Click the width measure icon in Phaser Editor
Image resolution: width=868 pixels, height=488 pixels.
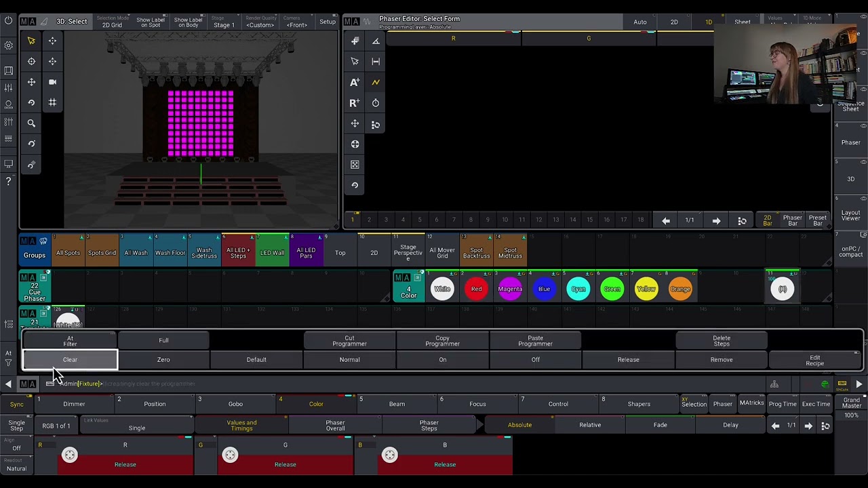[x=376, y=62]
